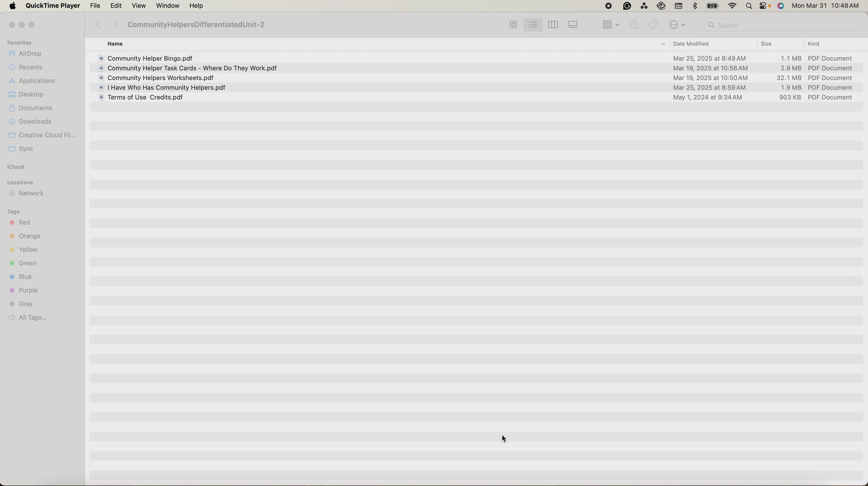868x486 pixels.
Task: Switch to icon grid view
Action: tap(513, 25)
